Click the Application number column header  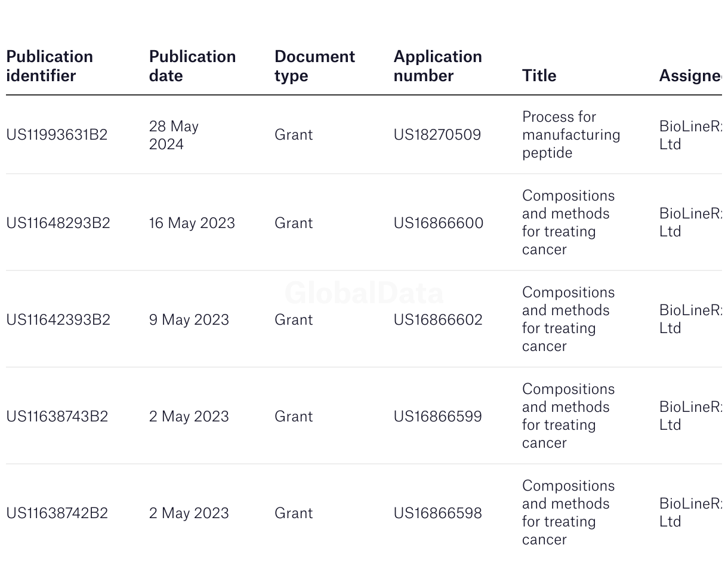[437, 66]
